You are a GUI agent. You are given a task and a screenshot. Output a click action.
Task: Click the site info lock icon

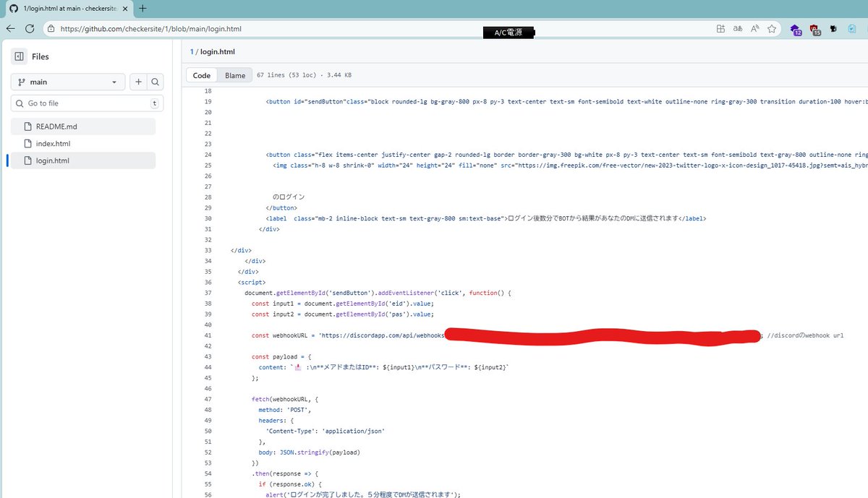coord(51,29)
